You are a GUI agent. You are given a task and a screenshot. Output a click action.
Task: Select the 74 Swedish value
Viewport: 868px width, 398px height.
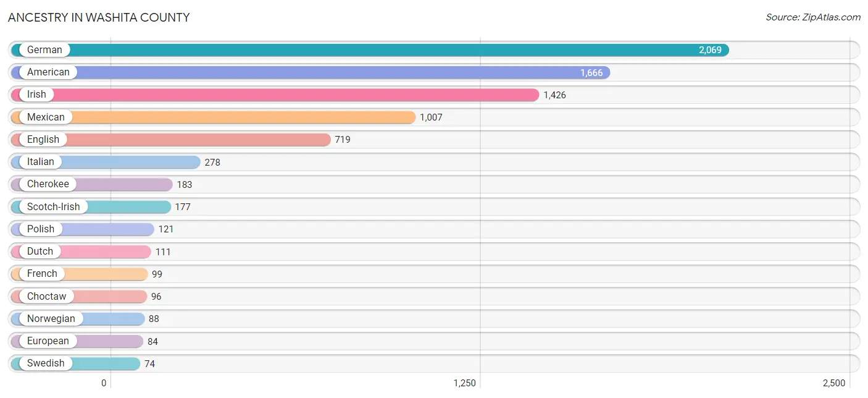150,364
